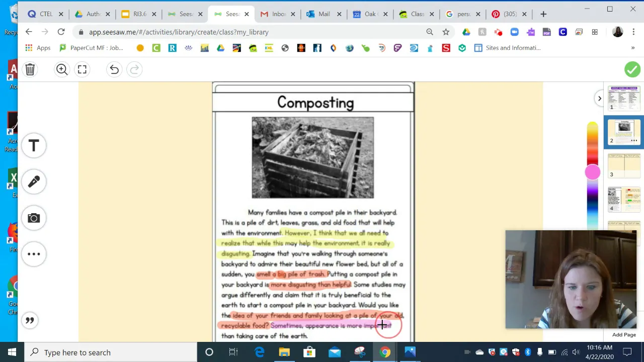
Task: Switch to the Gmail Inbox tab
Action: (x=278, y=14)
